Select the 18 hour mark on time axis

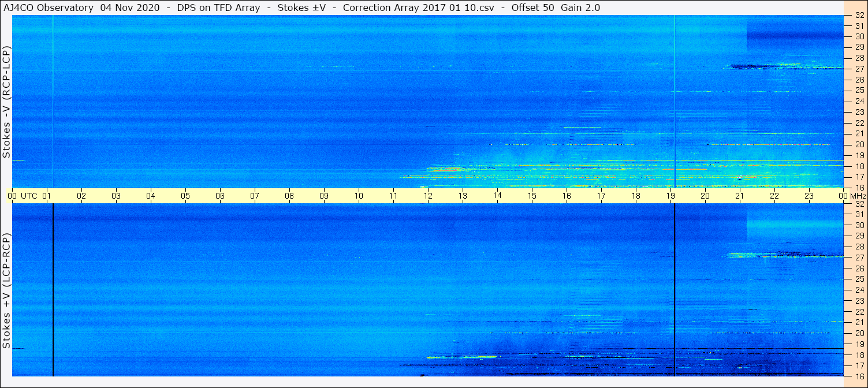coord(636,196)
